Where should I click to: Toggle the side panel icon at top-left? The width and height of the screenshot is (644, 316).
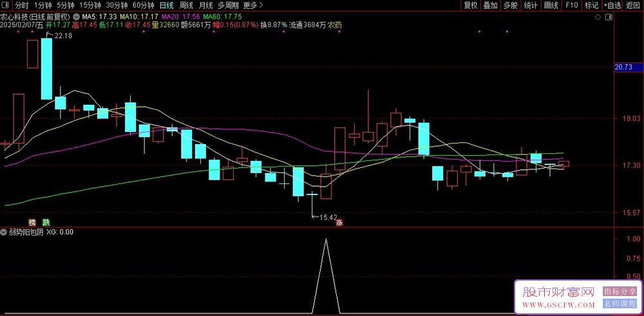point(5,5)
